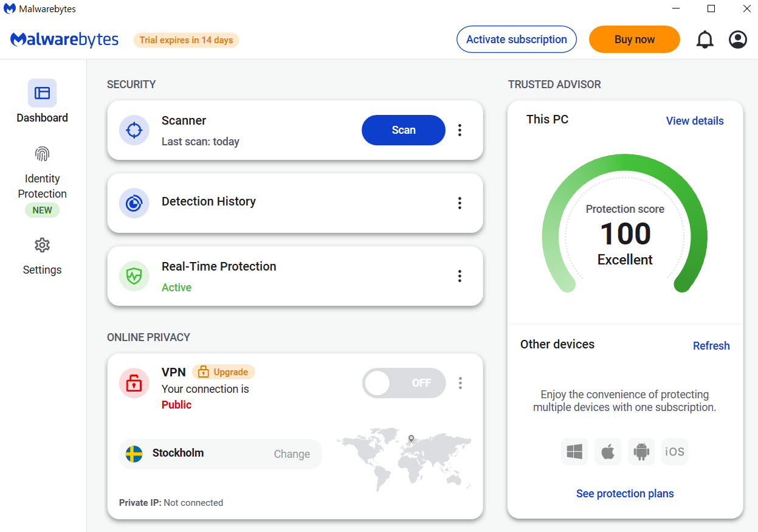The height and width of the screenshot is (532, 758).
Task: Click the 'ONLINE PRIVACY' heading
Action: click(148, 337)
